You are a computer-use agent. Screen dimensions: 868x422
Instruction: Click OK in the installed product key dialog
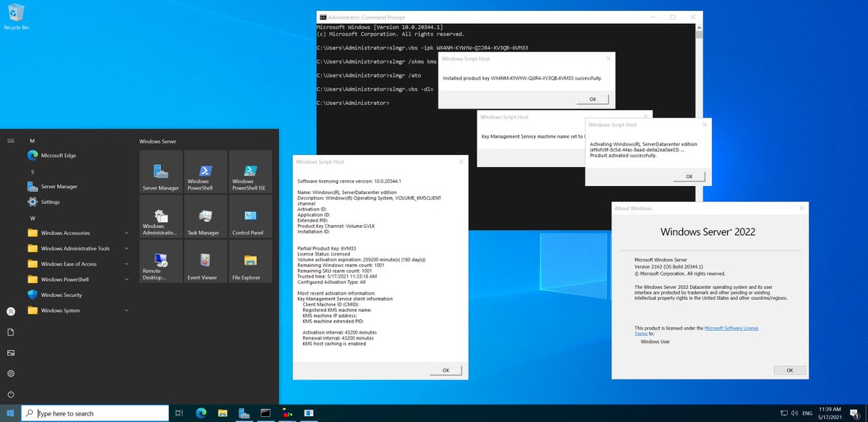(592, 99)
